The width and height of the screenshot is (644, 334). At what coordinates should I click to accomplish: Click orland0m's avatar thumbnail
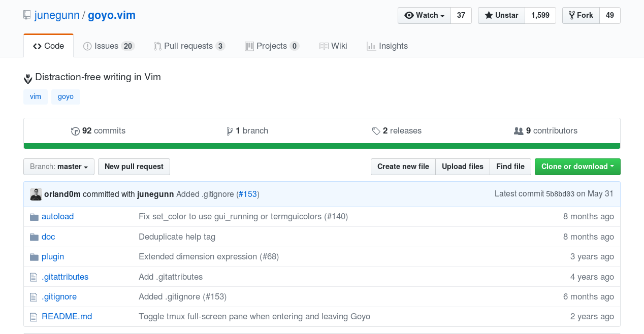tap(36, 194)
